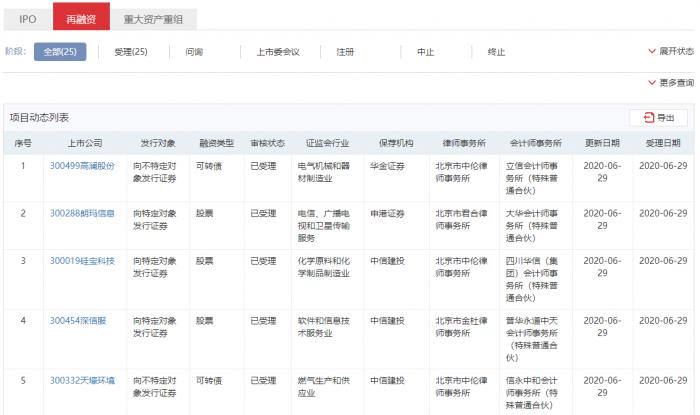The width and height of the screenshot is (700, 415).
Task: Click the 受理日期 column header
Action: tap(662, 142)
